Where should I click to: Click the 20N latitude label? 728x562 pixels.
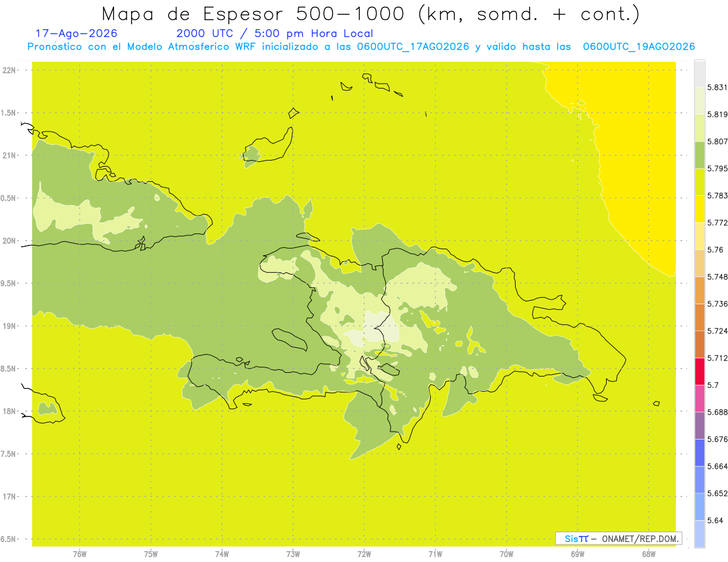pos(10,241)
